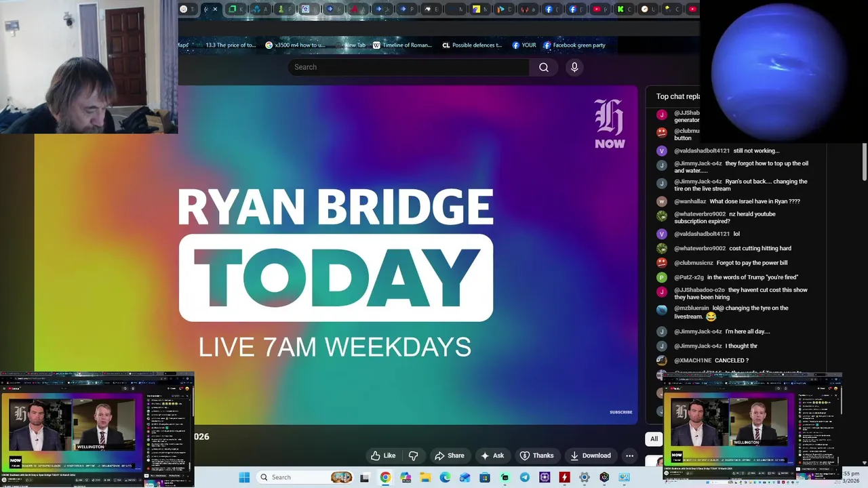
Task: Click chat message 'I'm here all day....'
Action: 747,331
